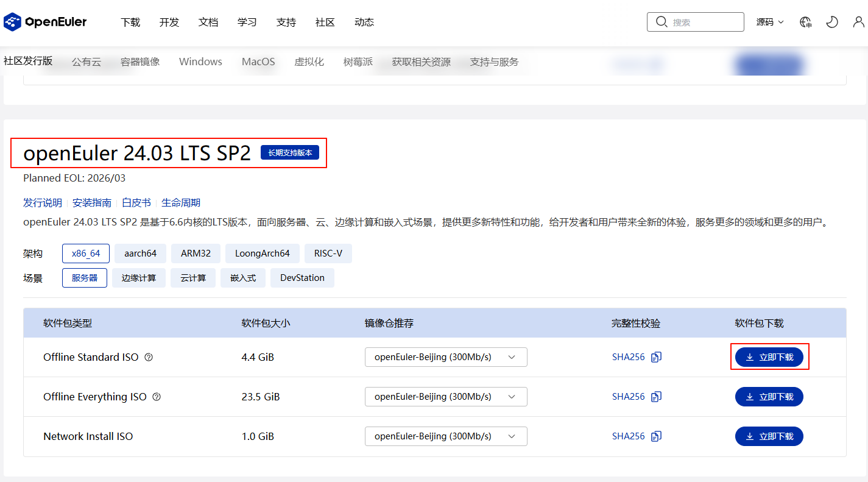
Task: Open the language globe icon
Action: (806, 22)
